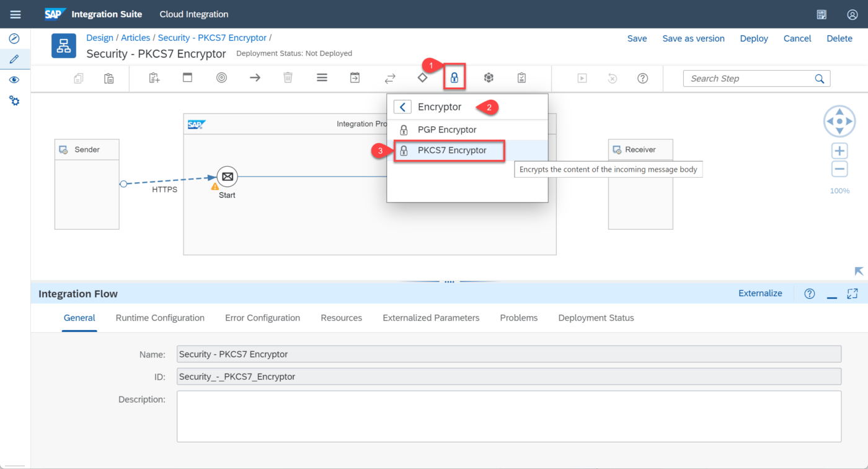
Task: Click Deploy
Action: click(754, 38)
